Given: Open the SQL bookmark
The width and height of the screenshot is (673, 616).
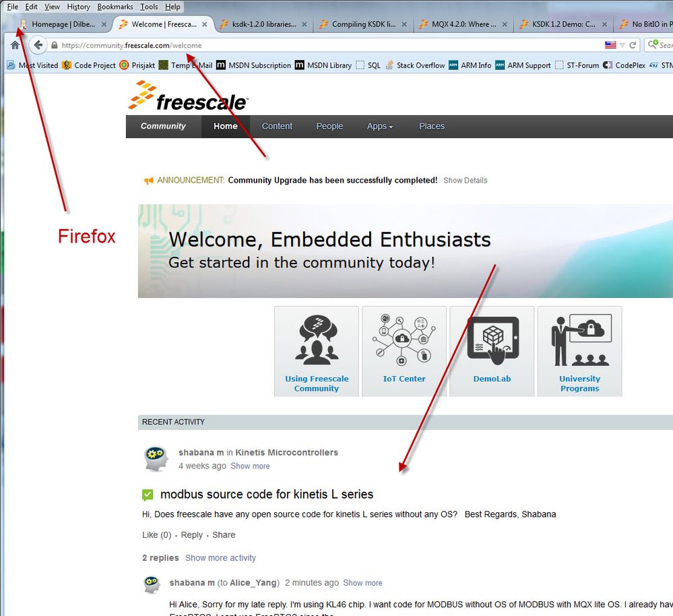Looking at the screenshot, I should click(368, 65).
